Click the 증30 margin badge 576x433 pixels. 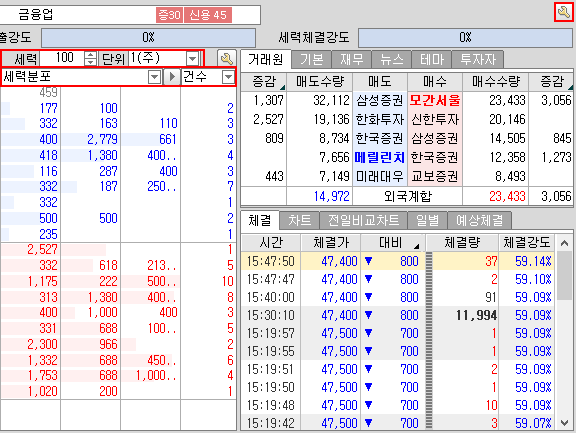tap(169, 15)
